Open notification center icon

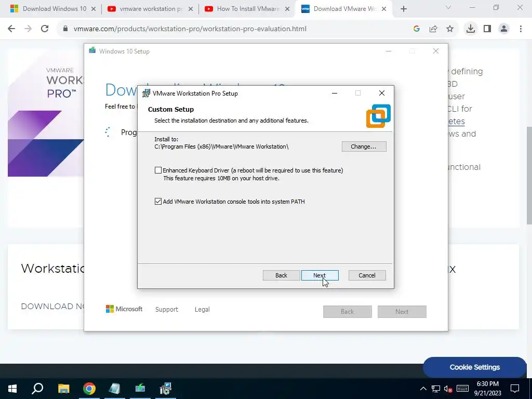(515, 389)
